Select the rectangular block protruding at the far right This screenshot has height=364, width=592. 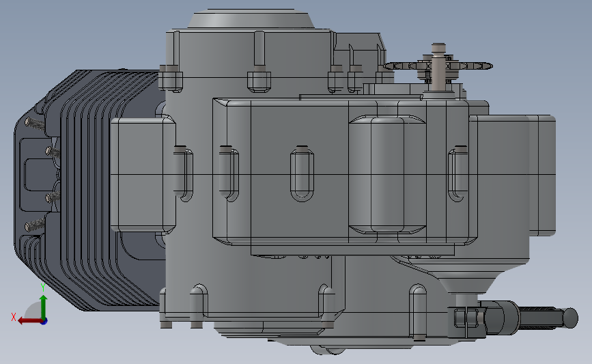541,176
